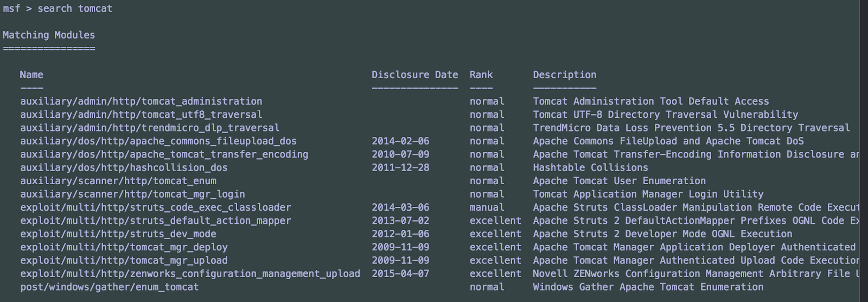
Task: Select exploit/multi/http/tomcat_mgr_upload module name
Action: pyautogui.click(x=124, y=261)
